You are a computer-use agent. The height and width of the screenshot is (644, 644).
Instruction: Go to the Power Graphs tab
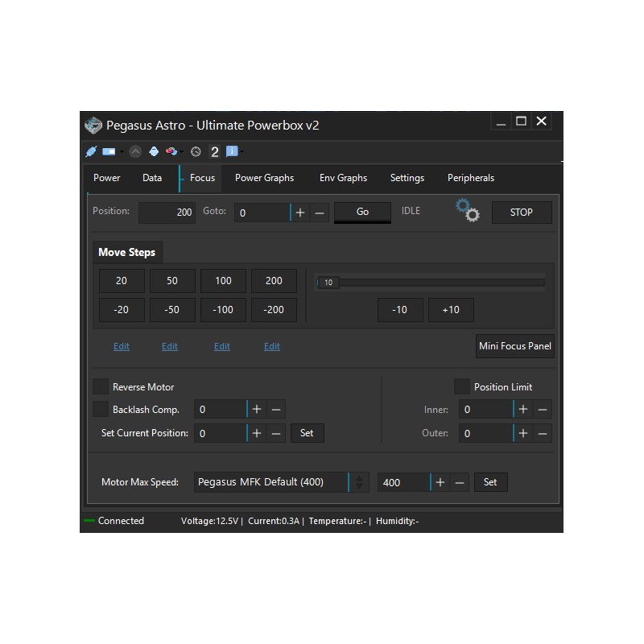pyautogui.click(x=265, y=178)
